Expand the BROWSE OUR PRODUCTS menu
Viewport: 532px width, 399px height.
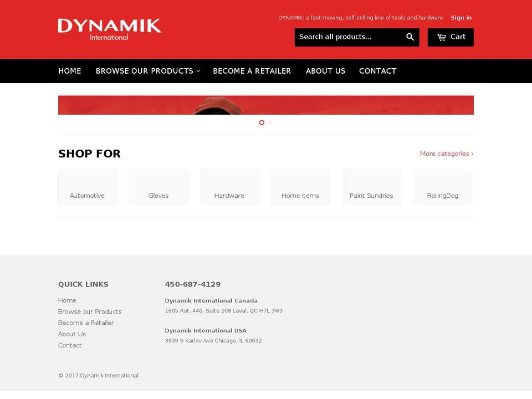tap(148, 71)
